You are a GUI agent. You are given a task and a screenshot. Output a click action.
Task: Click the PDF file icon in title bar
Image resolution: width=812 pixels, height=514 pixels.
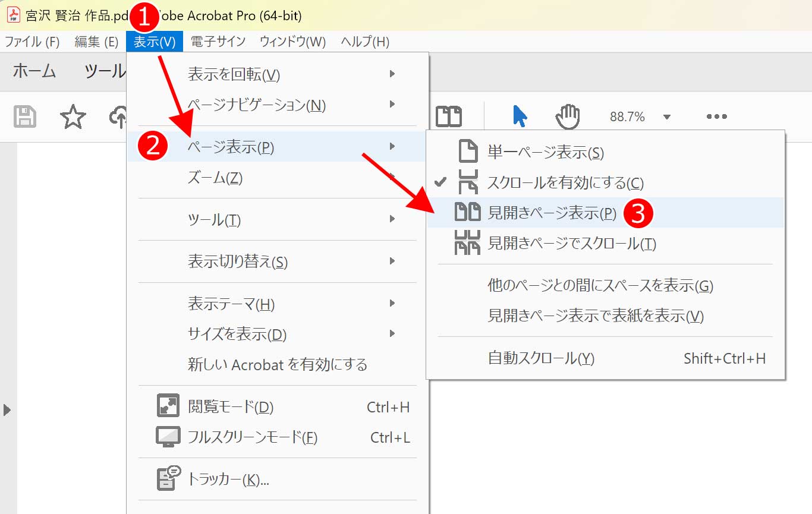pos(13,15)
